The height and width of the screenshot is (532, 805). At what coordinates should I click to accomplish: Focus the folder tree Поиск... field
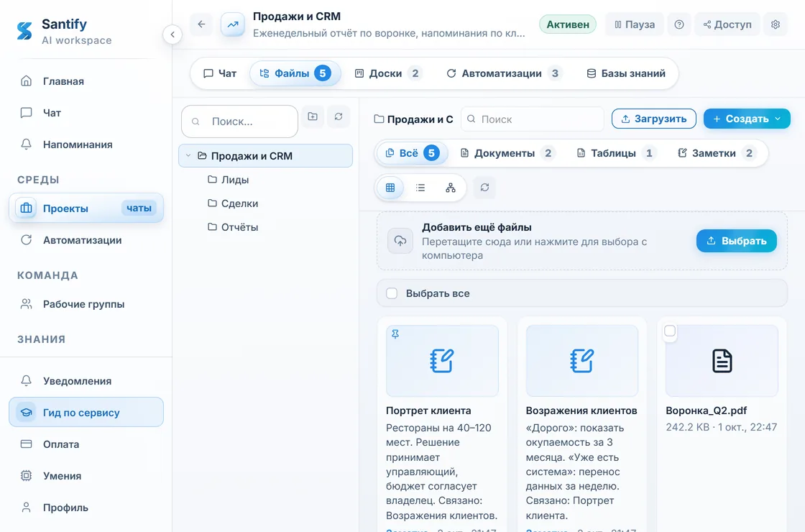240,121
